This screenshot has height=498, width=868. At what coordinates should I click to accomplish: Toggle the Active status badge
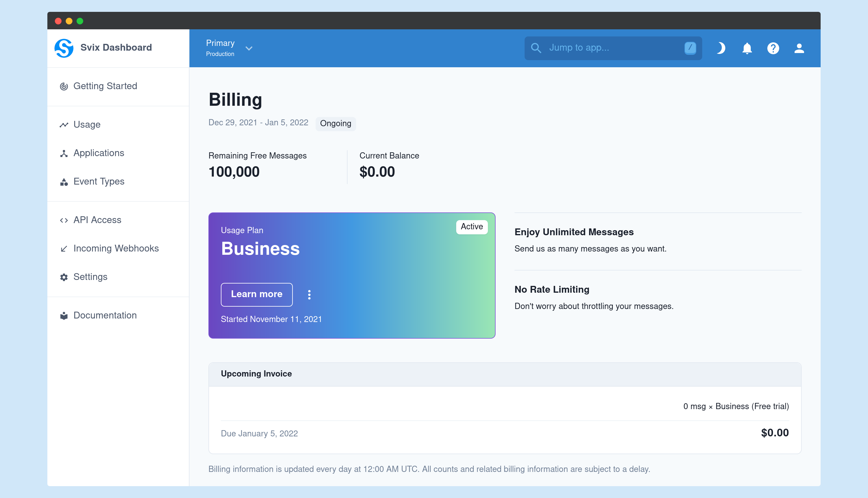[x=472, y=227]
